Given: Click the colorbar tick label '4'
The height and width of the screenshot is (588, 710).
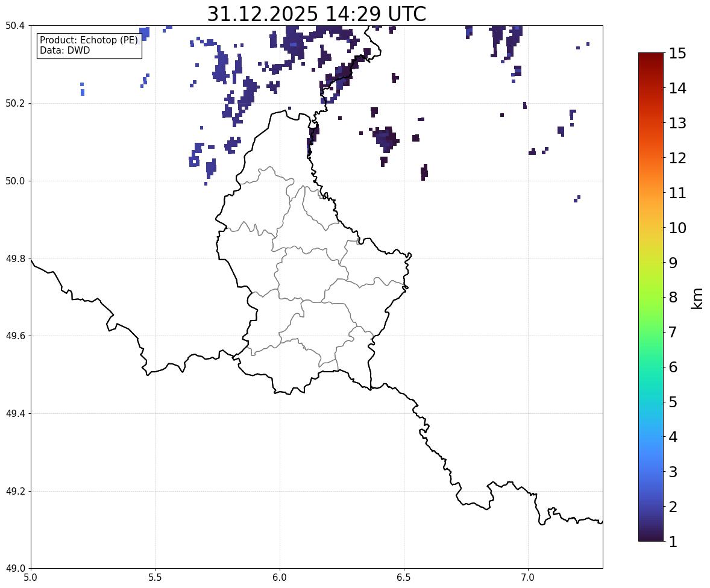Looking at the screenshot, I should tap(673, 437).
